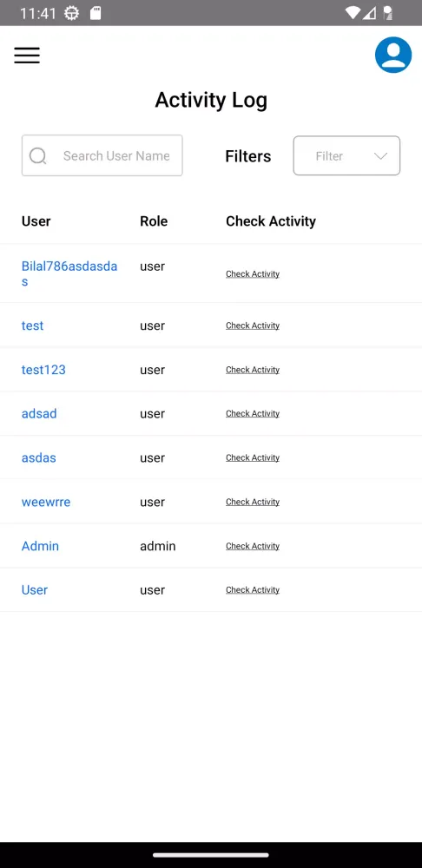Click the Filter dropdown chevron arrow
422x868 pixels.
point(380,156)
